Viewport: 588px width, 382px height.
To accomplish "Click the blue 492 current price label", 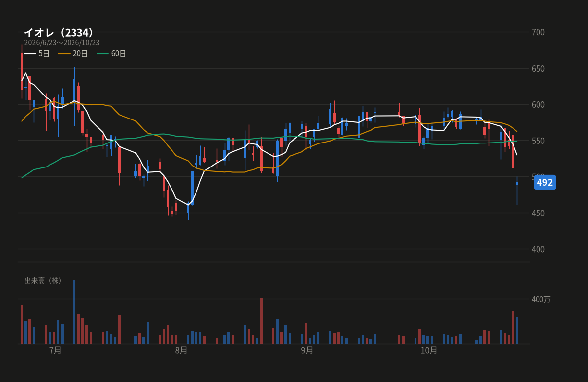I will [x=544, y=183].
